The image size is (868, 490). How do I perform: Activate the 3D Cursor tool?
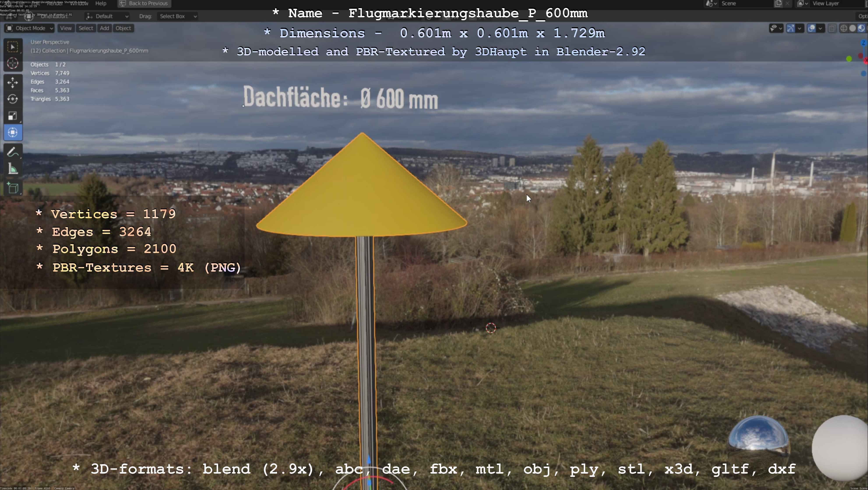click(x=13, y=63)
